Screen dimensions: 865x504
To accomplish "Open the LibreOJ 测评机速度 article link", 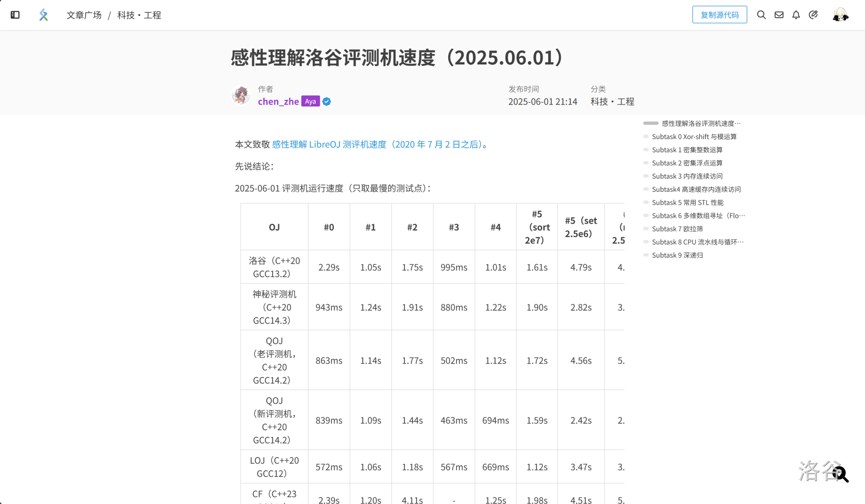I will tap(377, 145).
